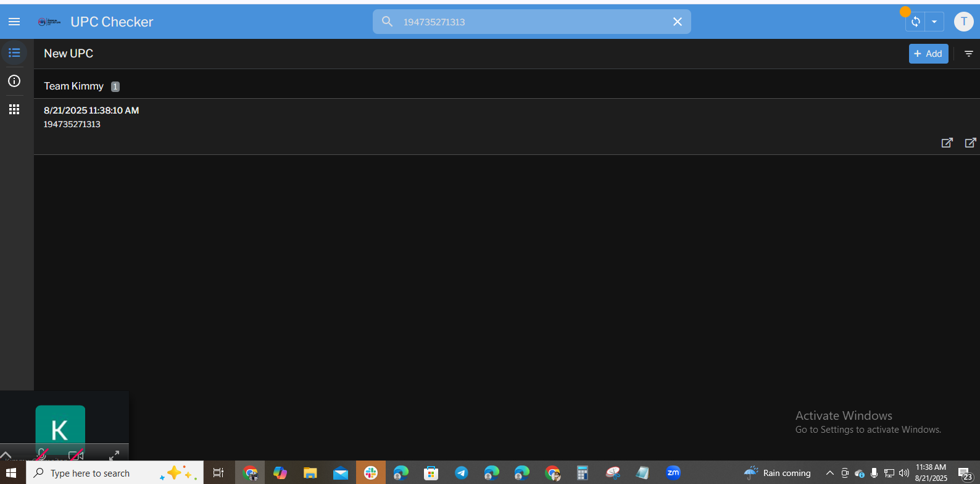
Task: Open the filter options icon
Action: point(969,54)
